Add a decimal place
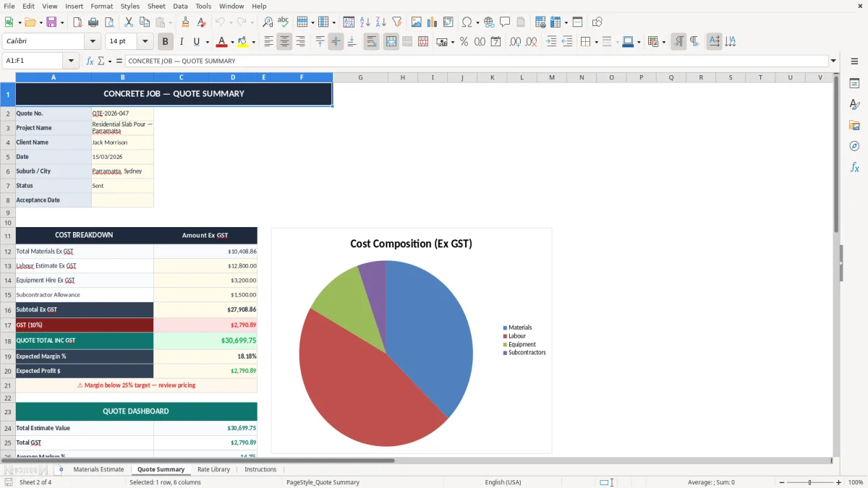Screen dimensions: 868x488 coord(515,42)
